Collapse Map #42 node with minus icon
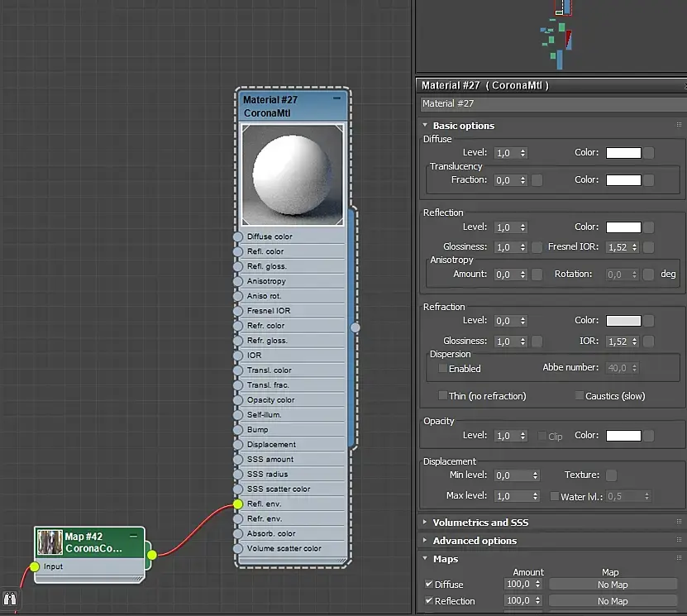The image size is (687, 616). tap(134, 536)
